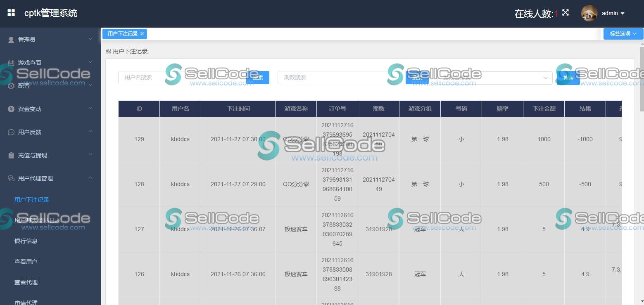644x305 pixels.
Task: Click the 结果 column header
Action: pyautogui.click(x=585, y=109)
